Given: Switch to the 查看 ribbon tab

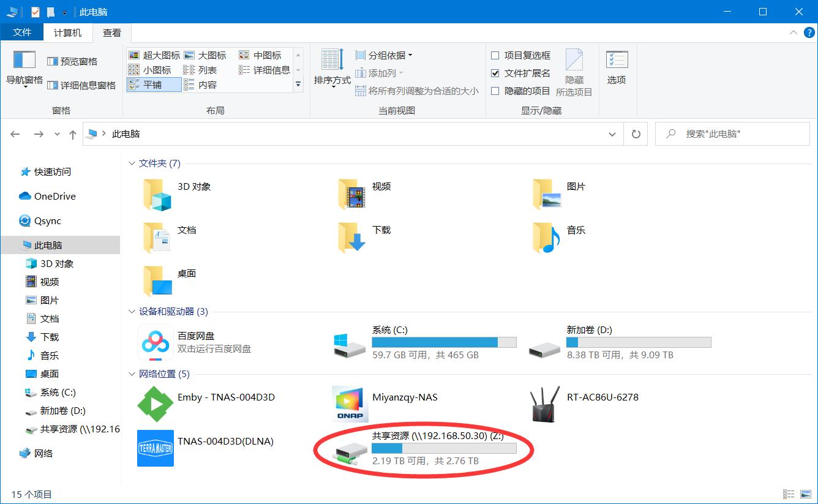Looking at the screenshot, I should coord(112,33).
